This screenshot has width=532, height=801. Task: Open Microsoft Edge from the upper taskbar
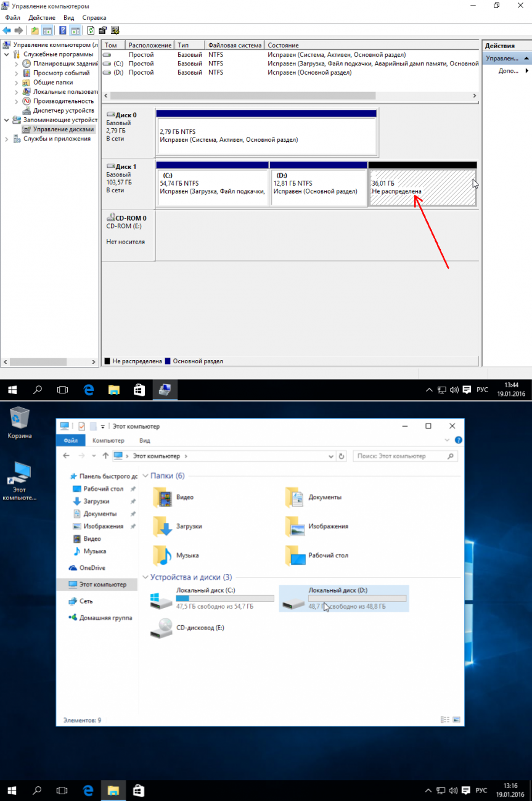89,390
